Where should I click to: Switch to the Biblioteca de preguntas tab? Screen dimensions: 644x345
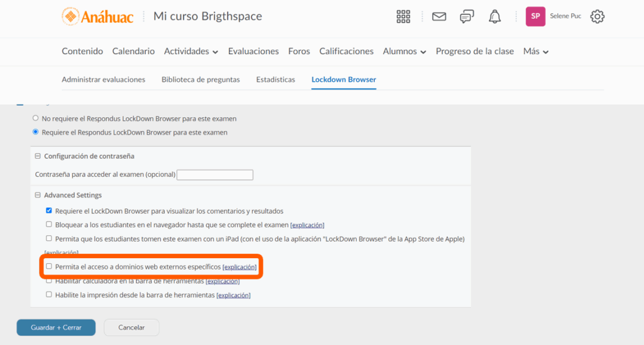point(201,80)
